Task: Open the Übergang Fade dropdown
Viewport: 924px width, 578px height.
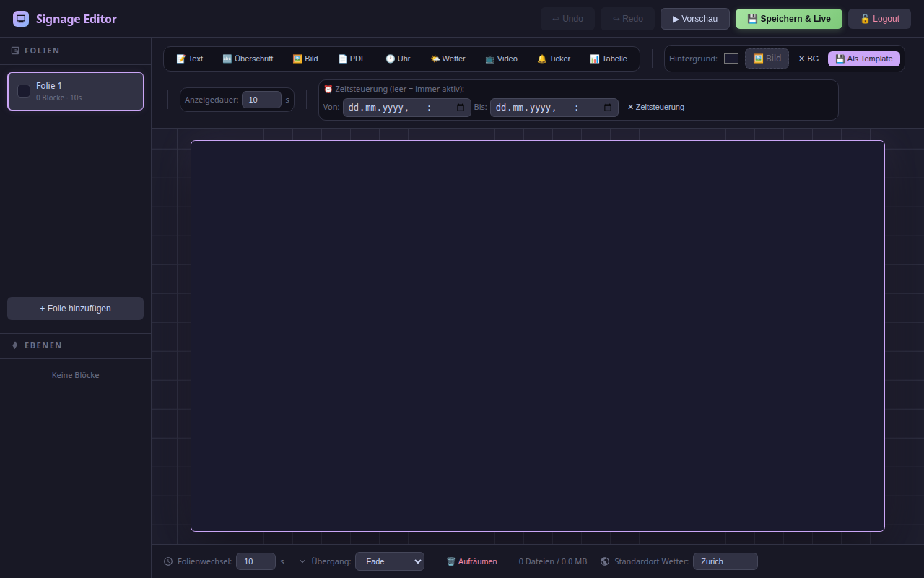Action: point(390,561)
